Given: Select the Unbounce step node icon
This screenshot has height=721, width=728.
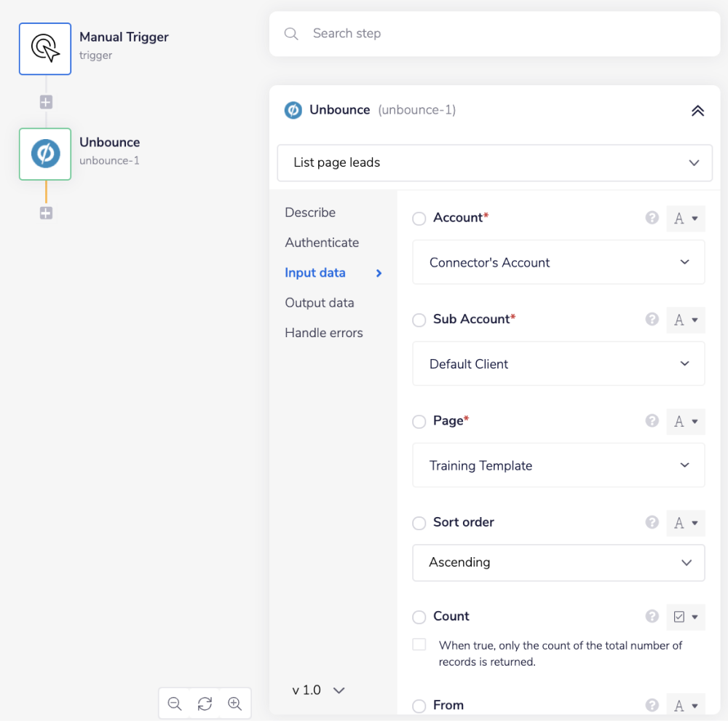Looking at the screenshot, I should pyautogui.click(x=45, y=154).
